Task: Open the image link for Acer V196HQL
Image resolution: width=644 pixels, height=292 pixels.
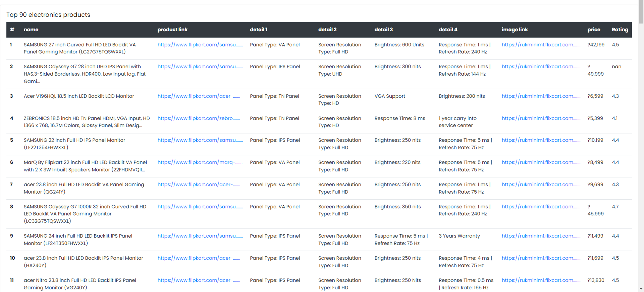Action: point(541,96)
